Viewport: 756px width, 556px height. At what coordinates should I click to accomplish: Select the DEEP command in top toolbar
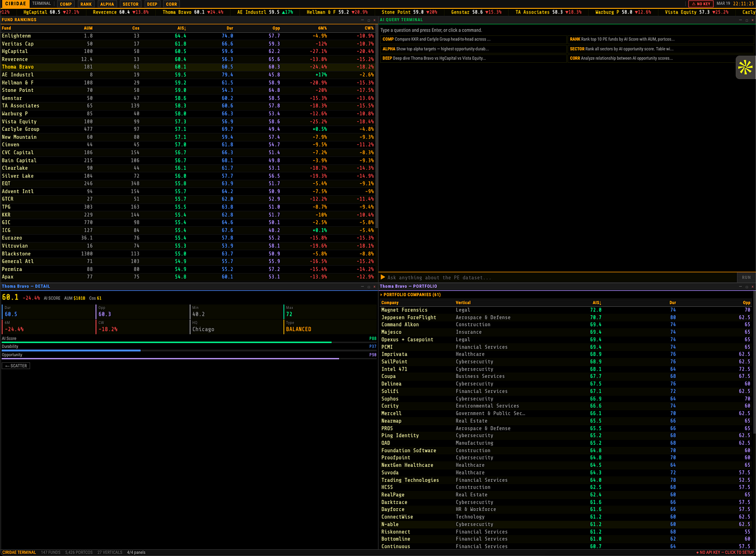[152, 4]
